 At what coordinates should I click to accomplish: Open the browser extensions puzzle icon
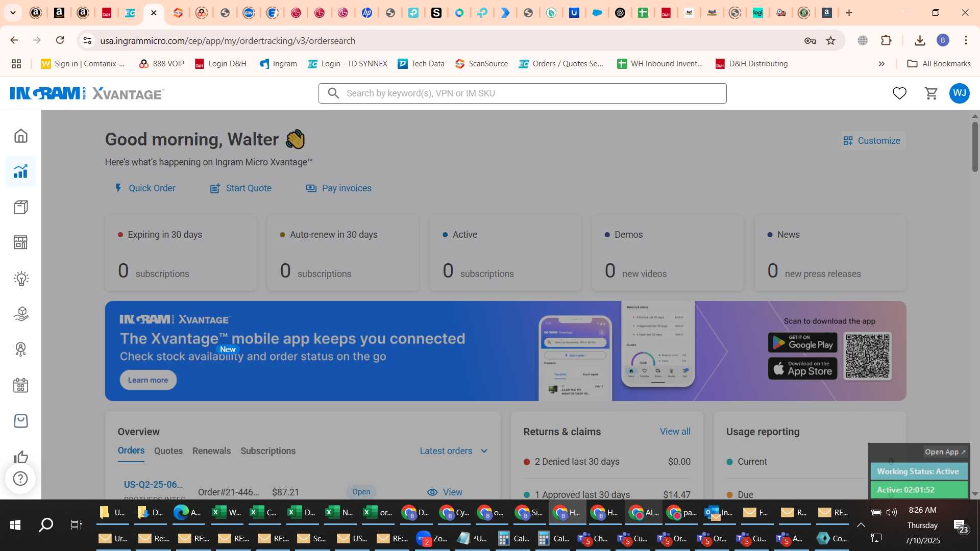pyautogui.click(x=887, y=40)
